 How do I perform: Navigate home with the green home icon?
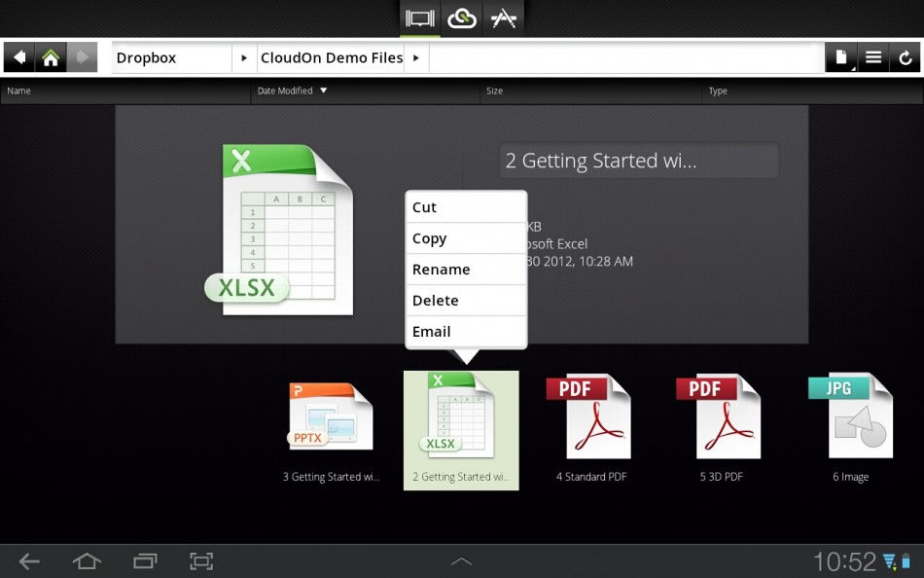(x=51, y=56)
